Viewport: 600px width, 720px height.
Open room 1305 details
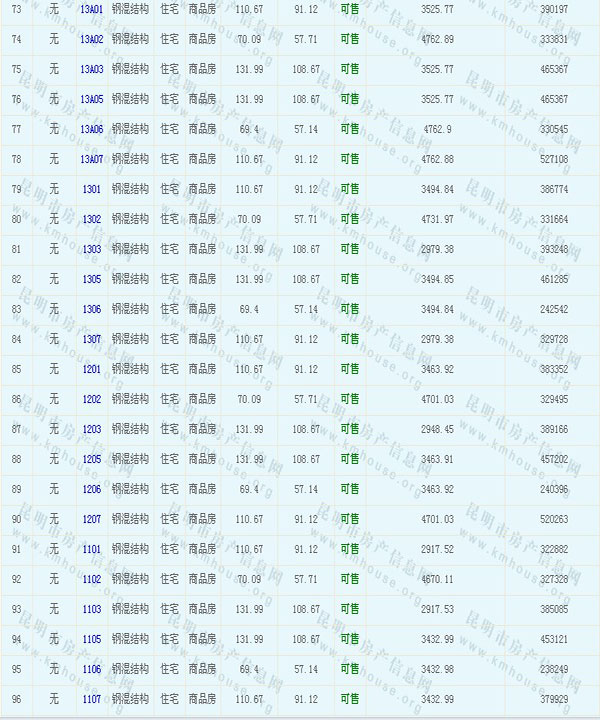tap(91, 279)
